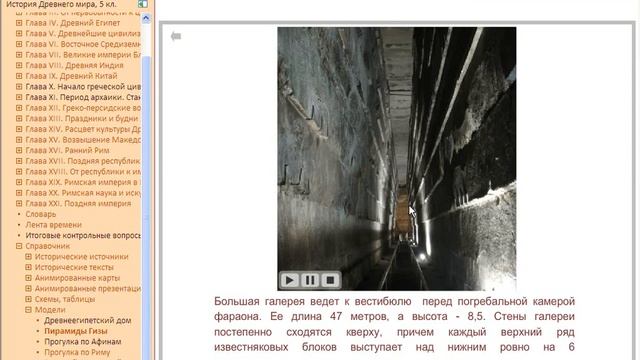Expand Глава V. Древнейшие цивилизации node
The image size is (640, 360).
19,33
